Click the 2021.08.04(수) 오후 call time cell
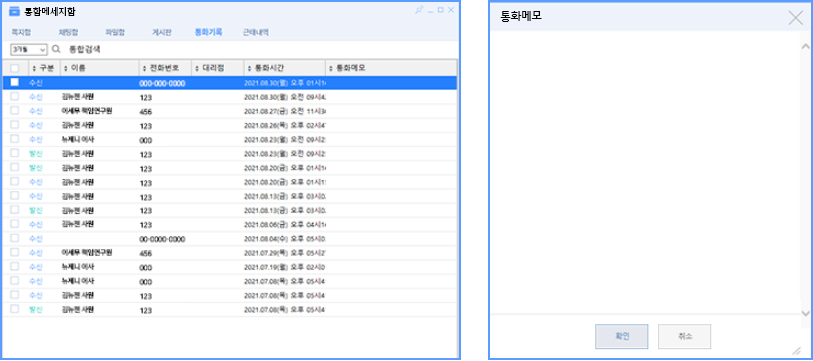The height and width of the screenshot is (361, 813). (x=285, y=239)
